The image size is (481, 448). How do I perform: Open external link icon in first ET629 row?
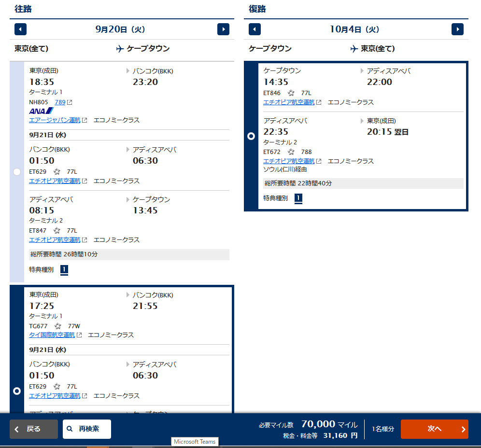coord(85,181)
